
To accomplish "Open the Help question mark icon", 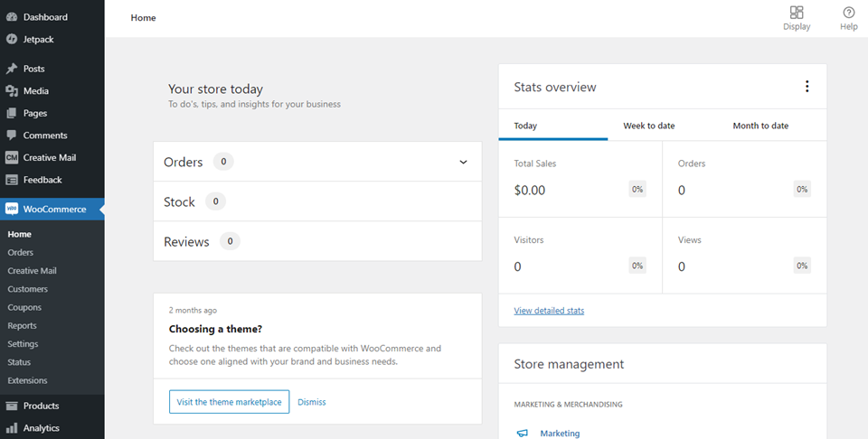I will pos(849,12).
